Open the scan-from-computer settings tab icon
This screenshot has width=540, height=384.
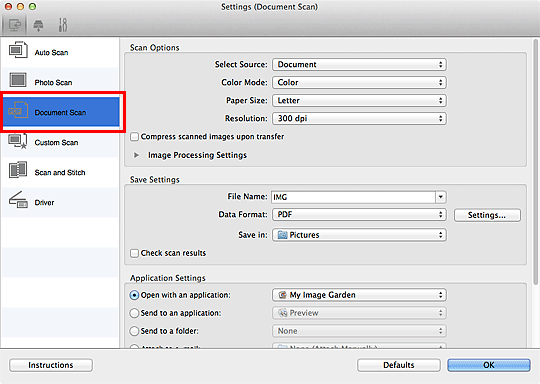[14, 25]
